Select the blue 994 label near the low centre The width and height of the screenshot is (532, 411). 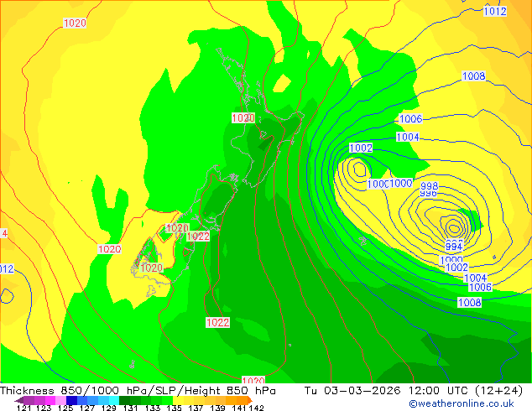[454, 247]
